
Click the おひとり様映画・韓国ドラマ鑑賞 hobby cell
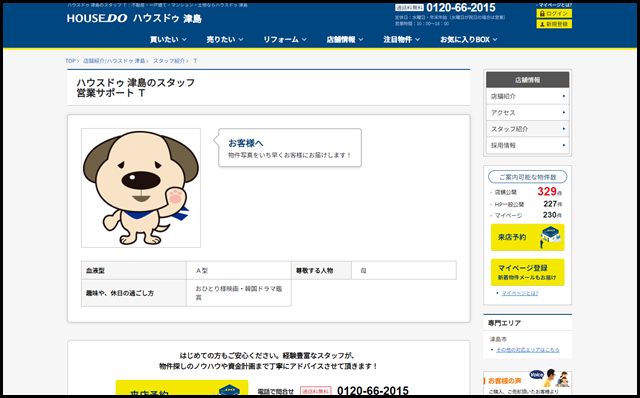(239, 293)
